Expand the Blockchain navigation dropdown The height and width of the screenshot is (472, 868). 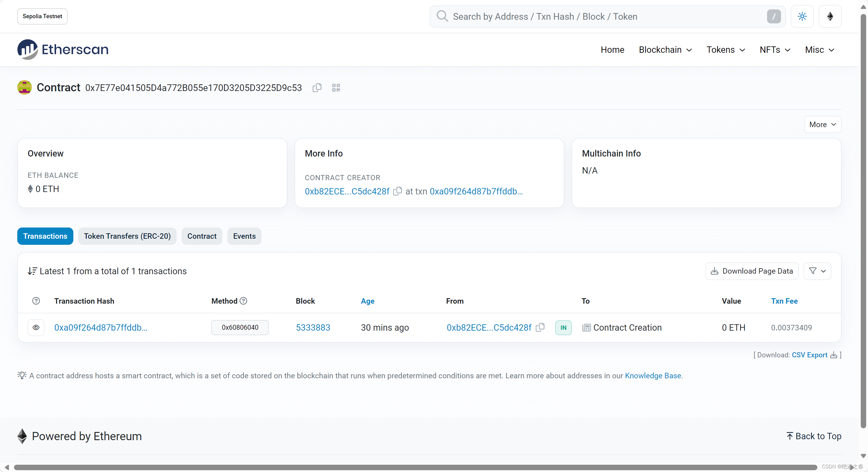(665, 49)
